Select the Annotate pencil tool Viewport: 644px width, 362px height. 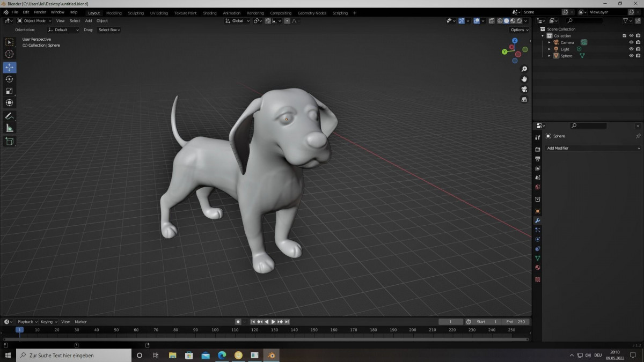(x=10, y=116)
